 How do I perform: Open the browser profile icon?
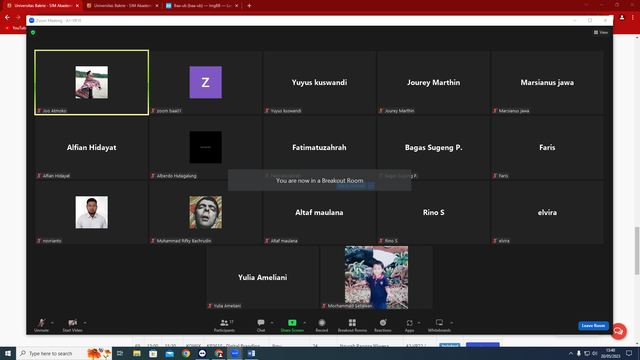pos(622,18)
